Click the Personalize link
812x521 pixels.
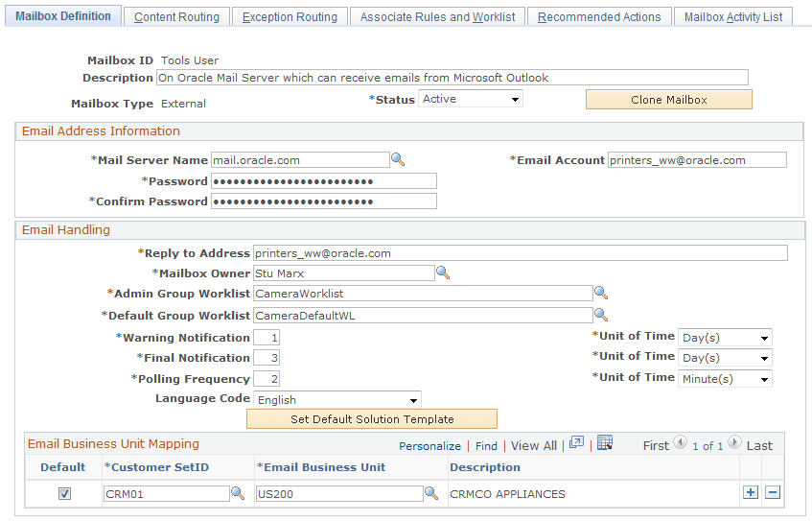click(429, 446)
